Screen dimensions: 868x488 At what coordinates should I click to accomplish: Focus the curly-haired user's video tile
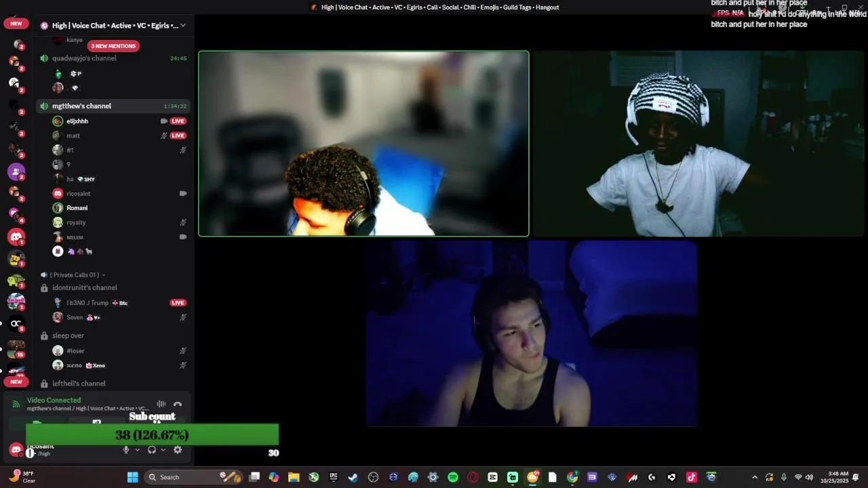pos(363,144)
